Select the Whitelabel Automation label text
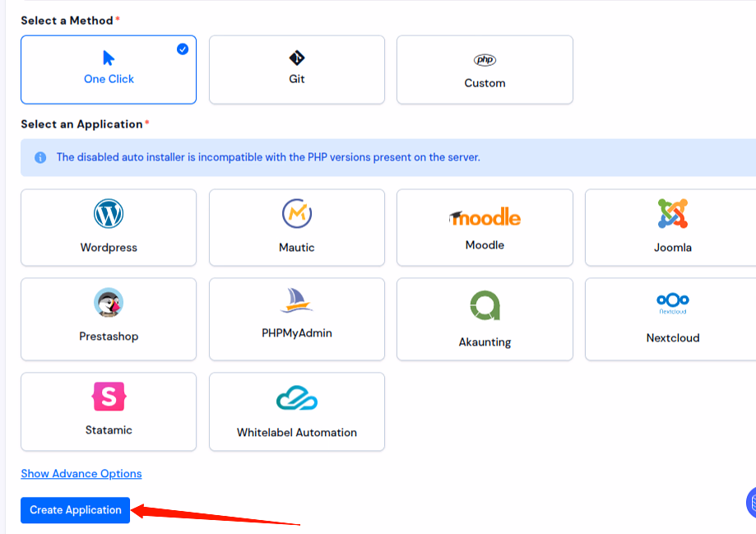Screen dimensions: 756x534 click(x=297, y=432)
